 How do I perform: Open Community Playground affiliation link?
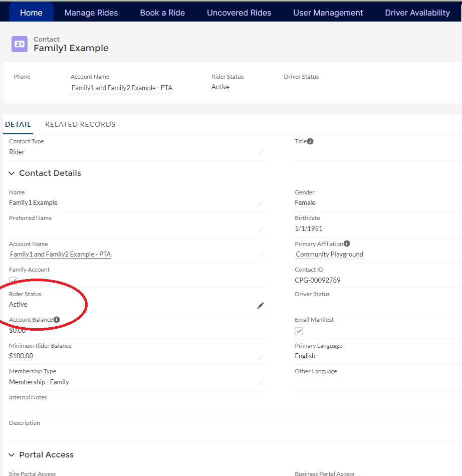click(329, 255)
